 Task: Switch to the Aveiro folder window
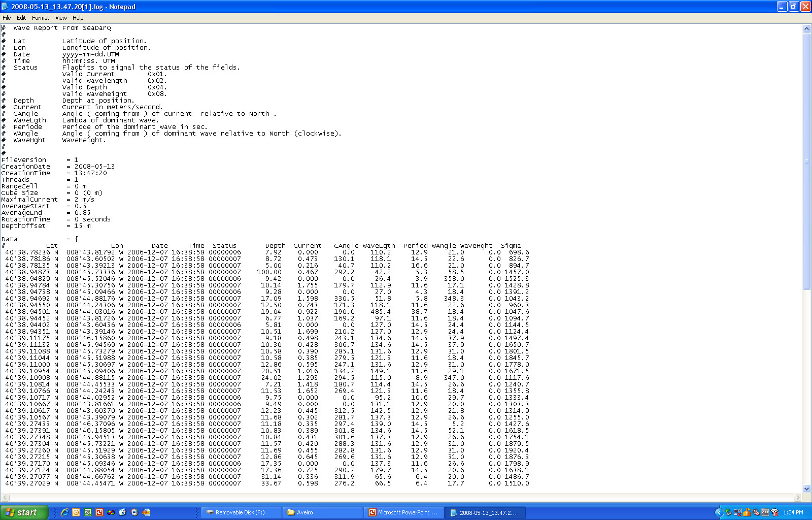(x=321, y=512)
